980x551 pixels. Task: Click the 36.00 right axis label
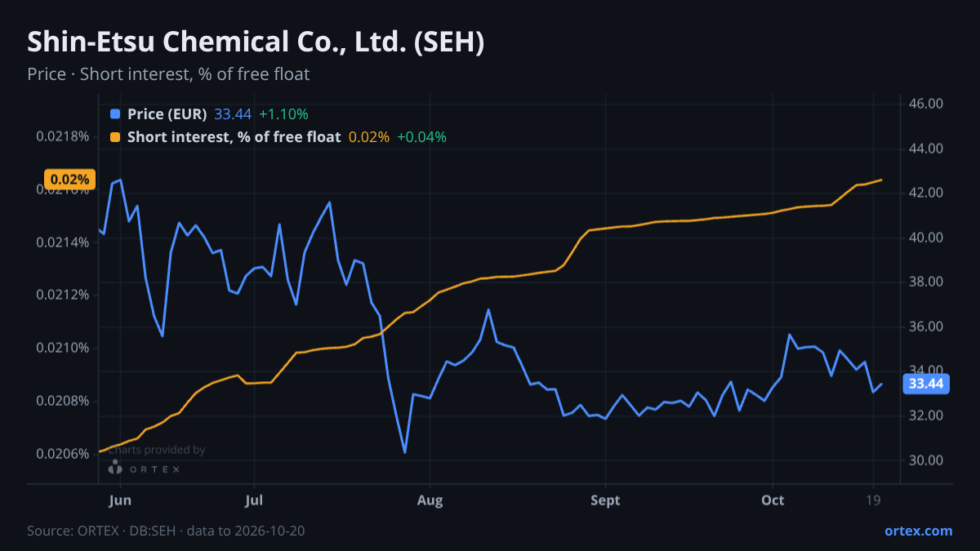926,327
